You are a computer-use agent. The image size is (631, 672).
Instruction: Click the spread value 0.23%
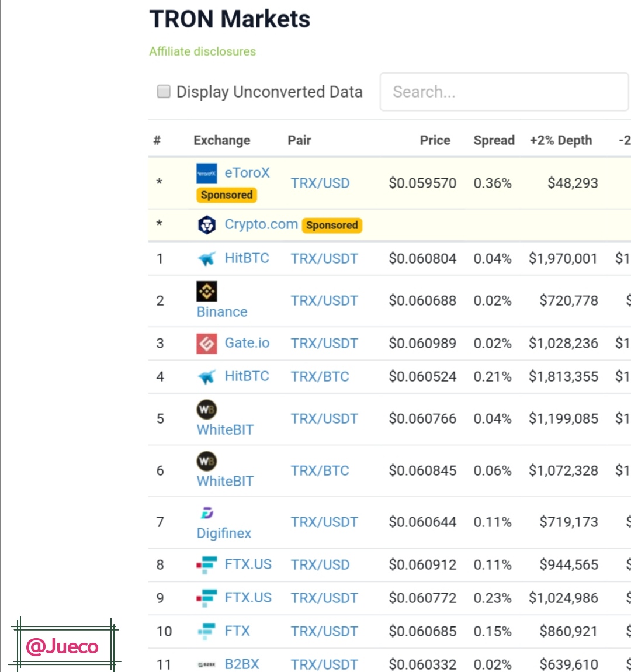(x=493, y=598)
